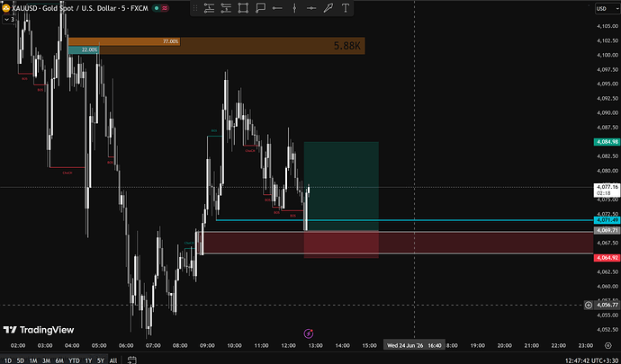The image size is (621, 364).
Task: Switch range to 6M
Action: click(59, 360)
